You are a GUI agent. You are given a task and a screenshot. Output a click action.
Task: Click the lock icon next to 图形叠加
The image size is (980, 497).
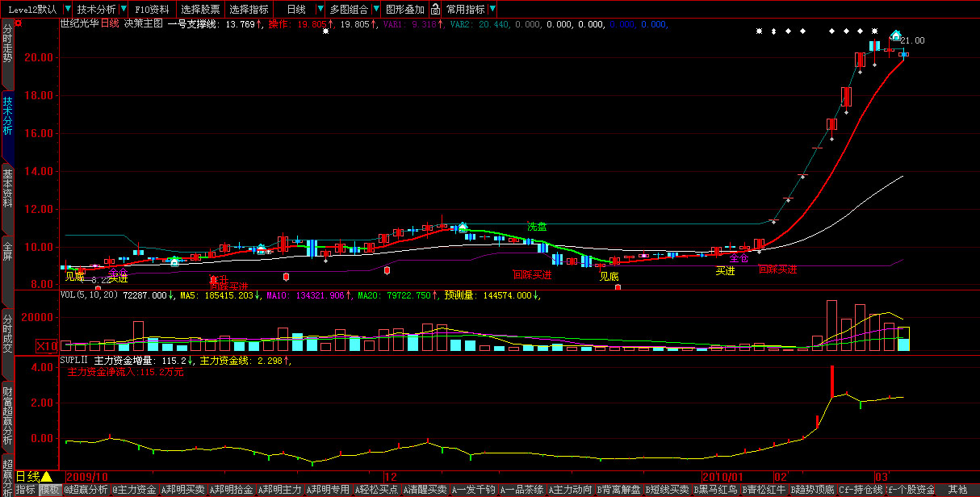[x=435, y=10]
